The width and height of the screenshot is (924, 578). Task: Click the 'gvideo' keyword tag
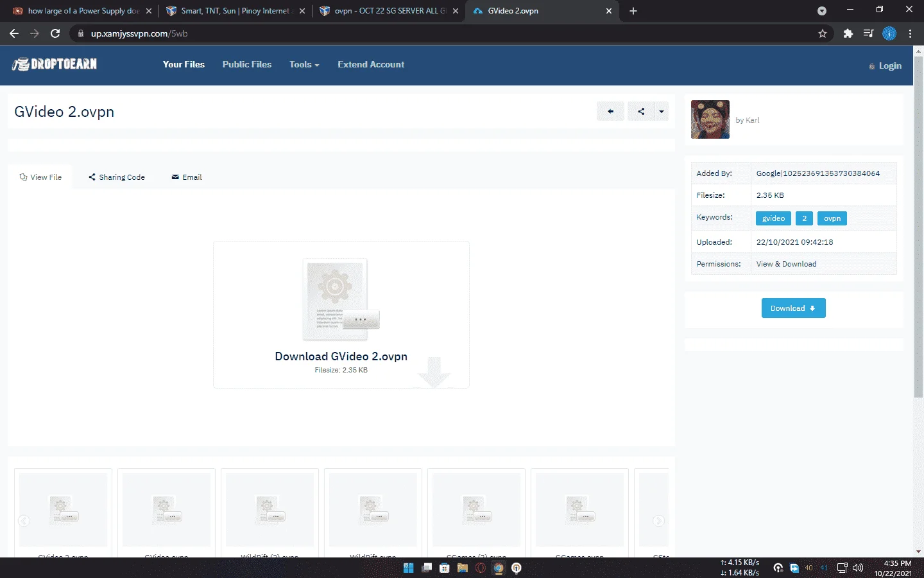point(773,218)
